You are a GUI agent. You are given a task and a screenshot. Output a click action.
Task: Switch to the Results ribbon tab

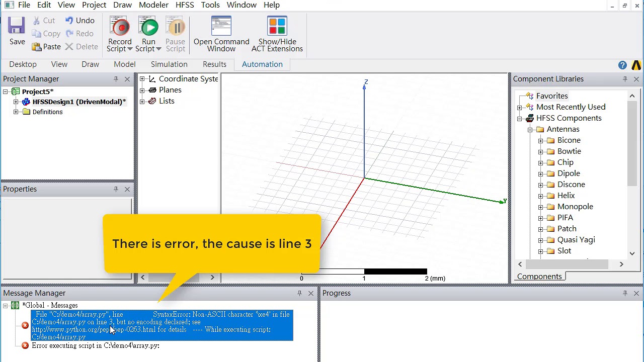point(214,64)
